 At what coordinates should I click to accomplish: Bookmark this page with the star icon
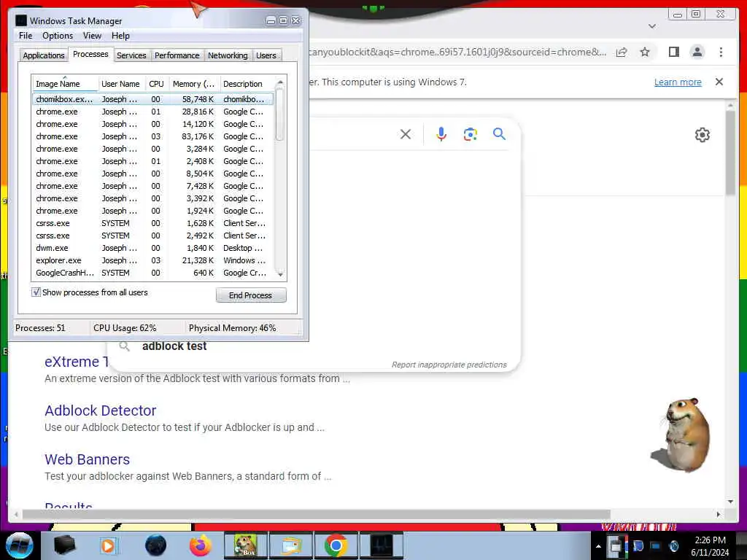pos(645,52)
